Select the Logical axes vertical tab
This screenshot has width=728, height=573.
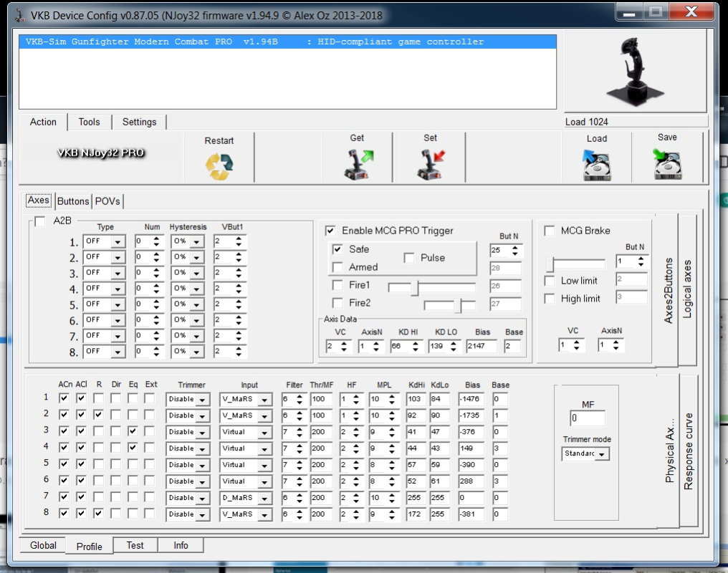click(687, 289)
